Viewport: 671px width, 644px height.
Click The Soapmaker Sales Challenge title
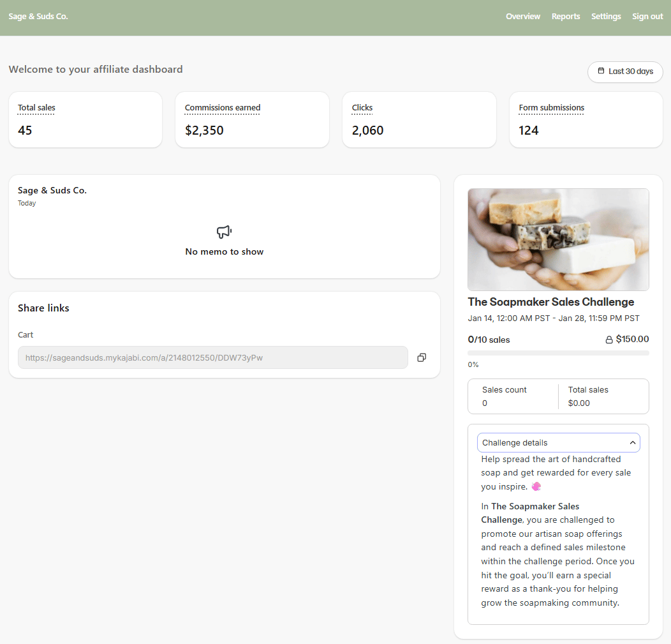click(550, 302)
